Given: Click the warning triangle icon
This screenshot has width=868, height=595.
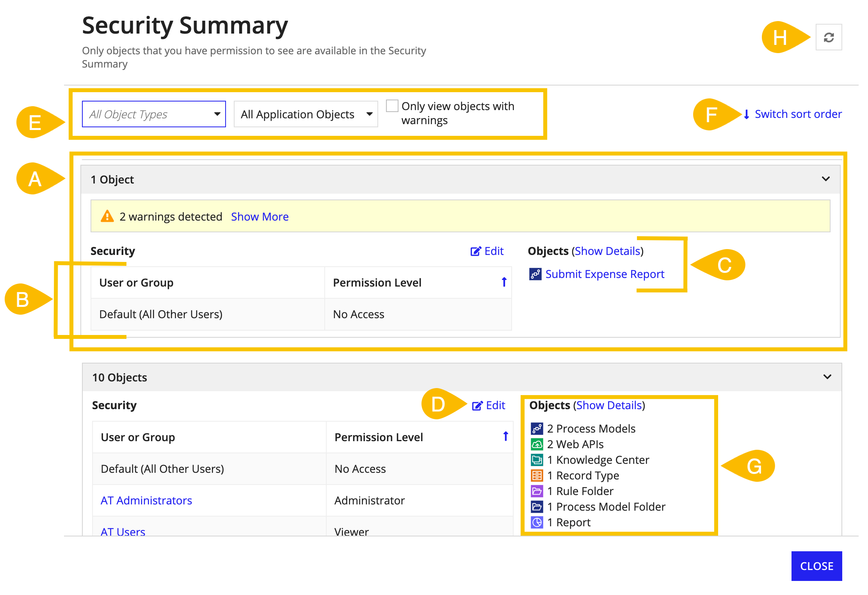Looking at the screenshot, I should [x=107, y=216].
